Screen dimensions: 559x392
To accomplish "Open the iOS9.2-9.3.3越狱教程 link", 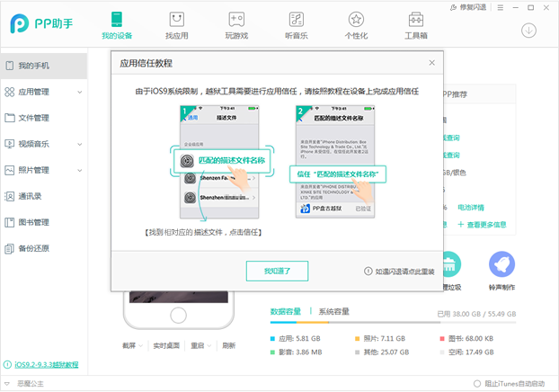I will coord(47,364).
